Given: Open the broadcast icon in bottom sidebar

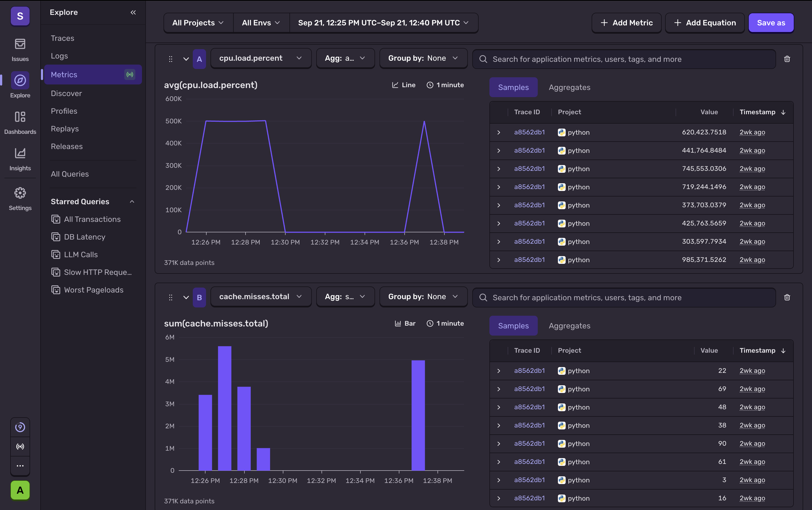Looking at the screenshot, I should [20, 447].
